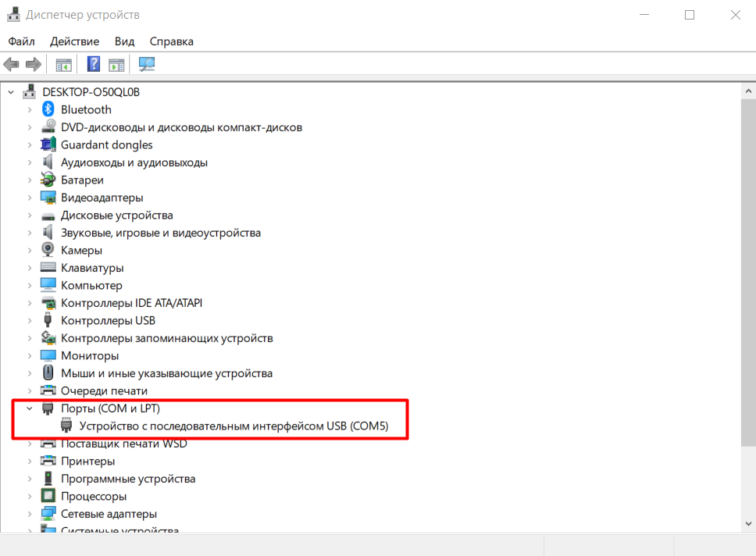Open the Файл menu
Viewport: 756px width, 556px height.
pyautogui.click(x=21, y=41)
